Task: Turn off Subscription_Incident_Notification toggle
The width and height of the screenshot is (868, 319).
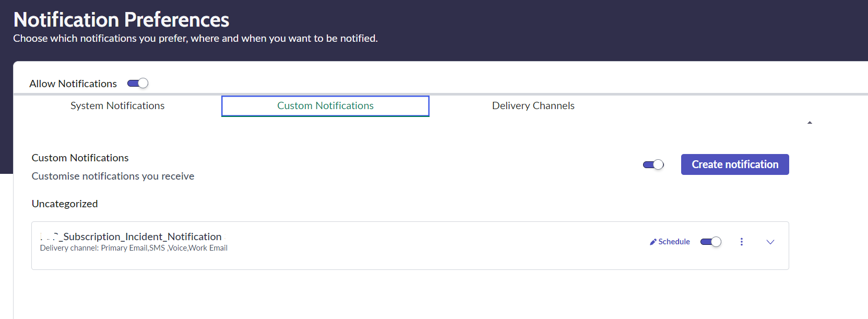Action: coord(710,242)
